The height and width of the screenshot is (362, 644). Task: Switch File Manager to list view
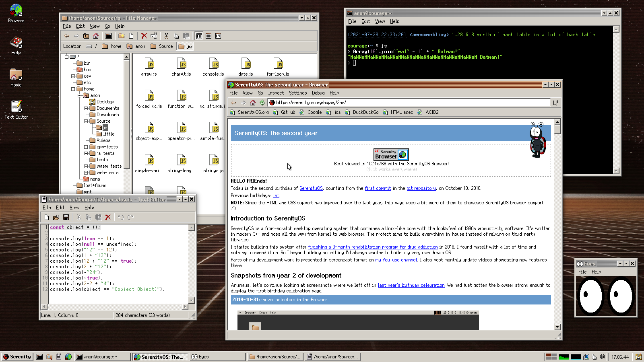pos(208,36)
